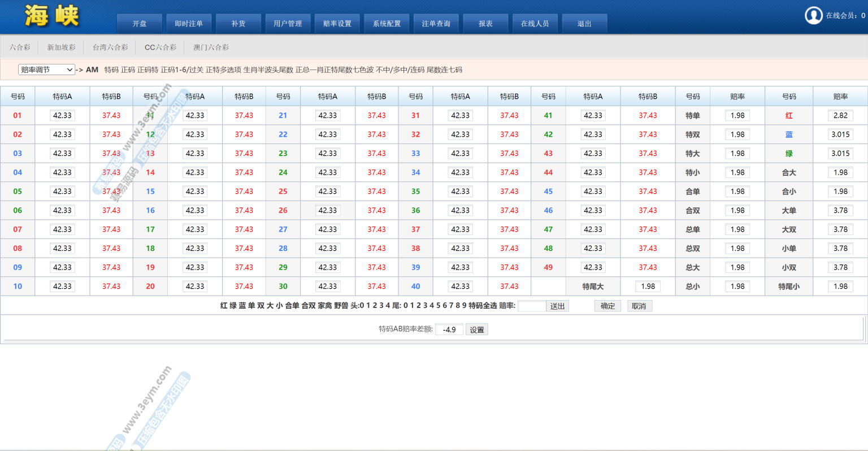Image resolution: width=868 pixels, height=451 pixels.
Task: Click the 退出 logout button
Action: pos(584,24)
